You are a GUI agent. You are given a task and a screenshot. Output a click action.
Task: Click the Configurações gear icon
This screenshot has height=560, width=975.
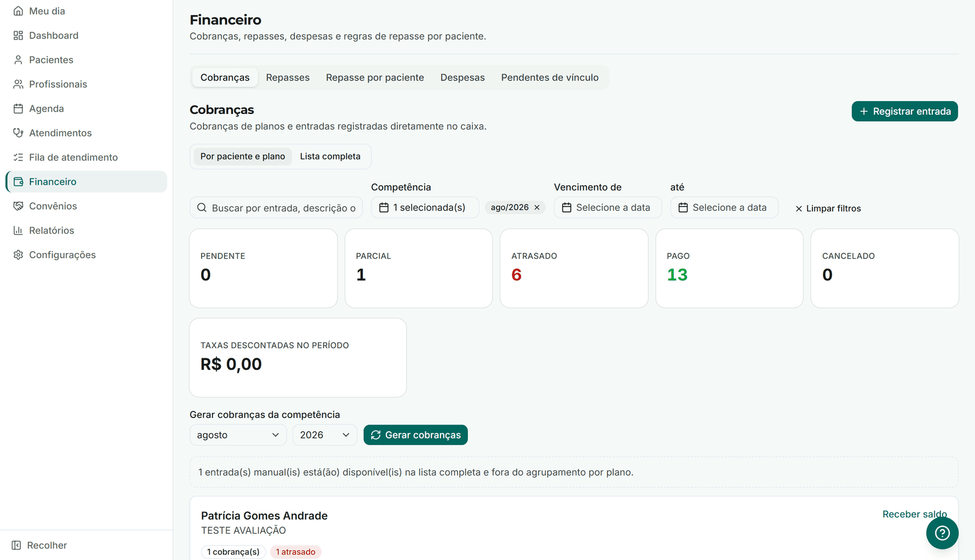coord(18,255)
